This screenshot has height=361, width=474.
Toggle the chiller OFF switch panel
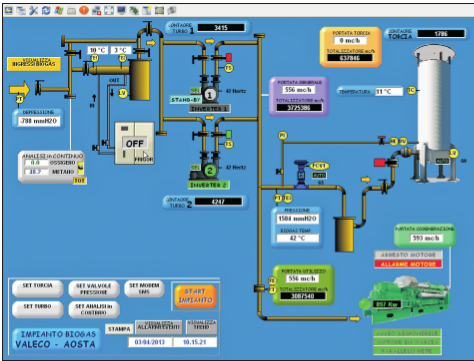(134, 143)
